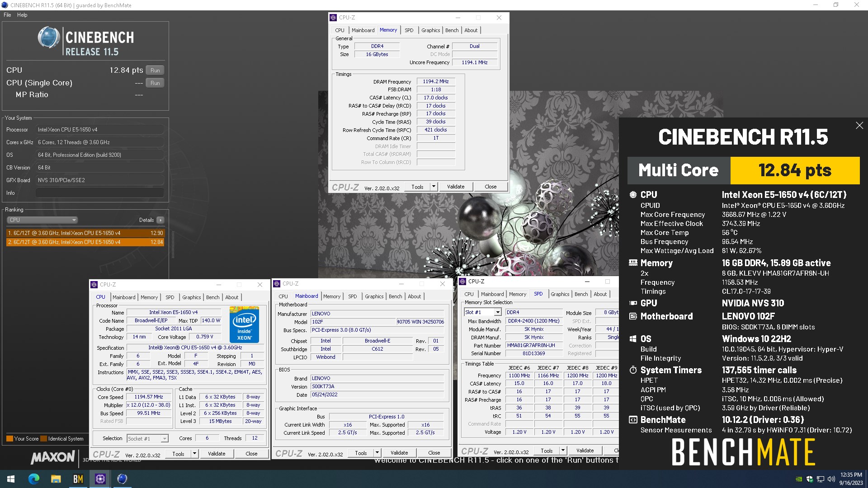
Task: Click the BIOS Version S00KT73A field
Action: click(x=377, y=387)
